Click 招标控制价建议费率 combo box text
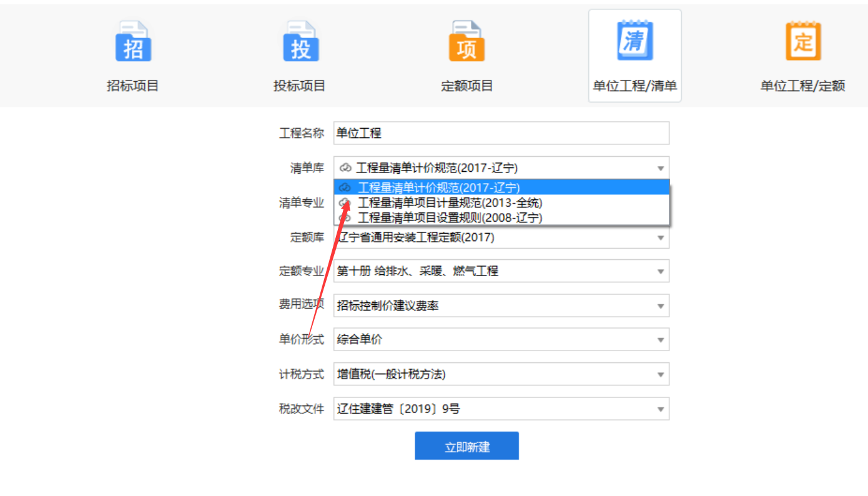Image resolution: width=868 pixels, height=496 pixels. tap(388, 306)
